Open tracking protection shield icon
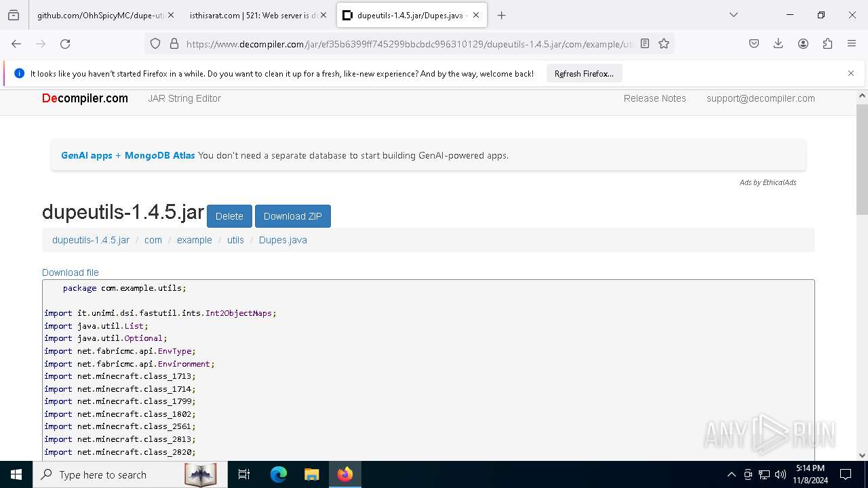Viewport: 868px width, 488px height. (155, 43)
